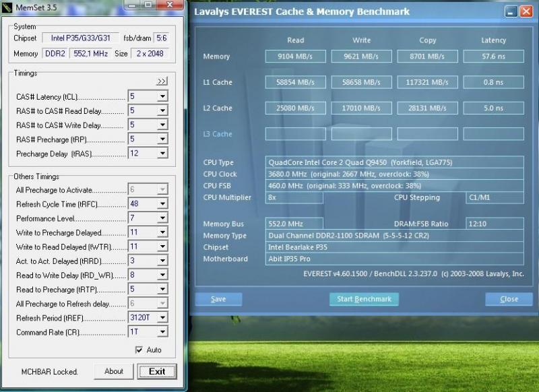Click the L2 Cache Copy value 28131 MB/s
The image size is (539, 392).
[428, 108]
